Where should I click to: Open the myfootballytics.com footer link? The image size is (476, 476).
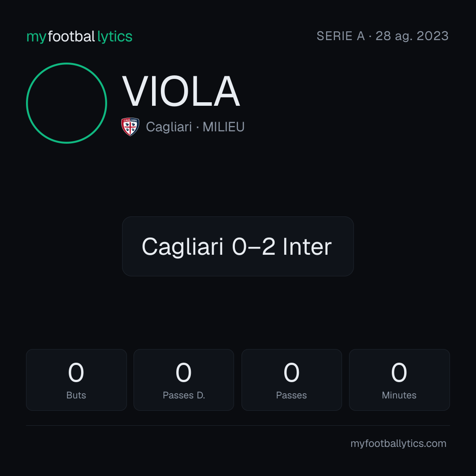pos(398,443)
